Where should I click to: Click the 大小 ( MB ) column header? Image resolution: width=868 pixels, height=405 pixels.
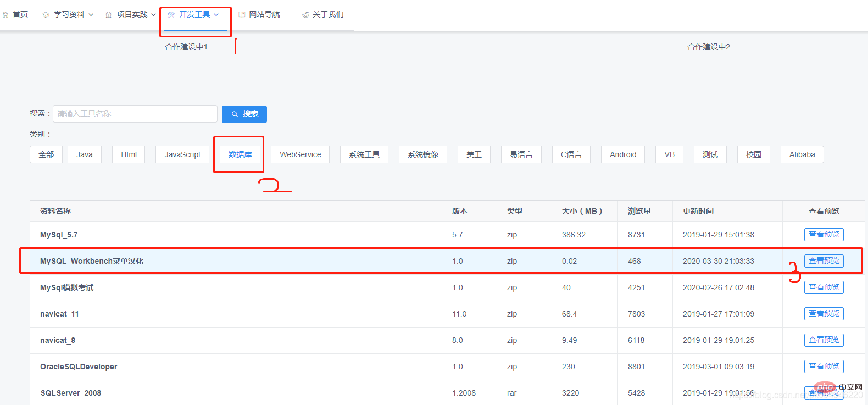(582, 211)
